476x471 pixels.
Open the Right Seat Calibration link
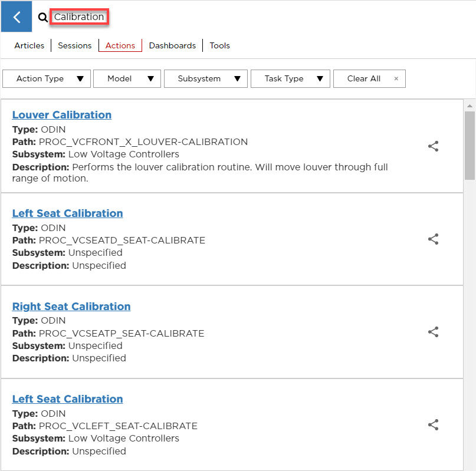(71, 307)
